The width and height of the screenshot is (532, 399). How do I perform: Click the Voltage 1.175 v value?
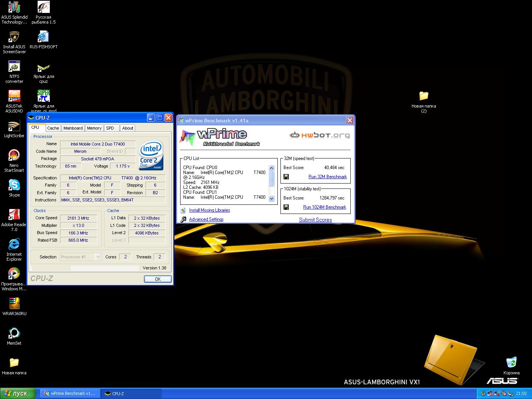pyautogui.click(x=123, y=166)
